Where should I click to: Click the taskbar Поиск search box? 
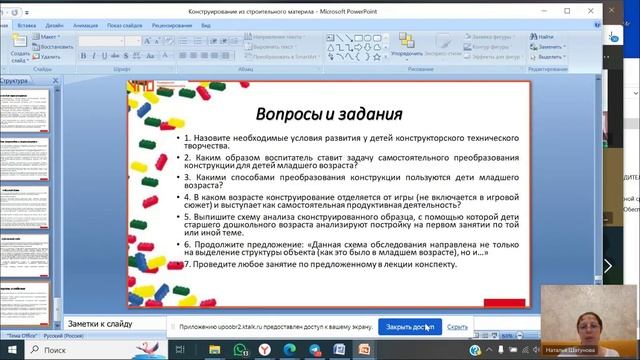(96, 350)
